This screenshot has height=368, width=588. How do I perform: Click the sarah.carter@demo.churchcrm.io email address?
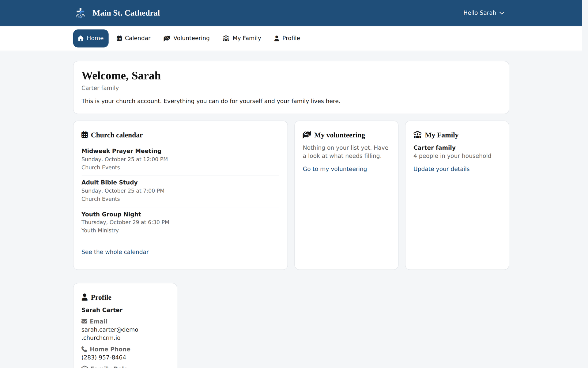110,334
